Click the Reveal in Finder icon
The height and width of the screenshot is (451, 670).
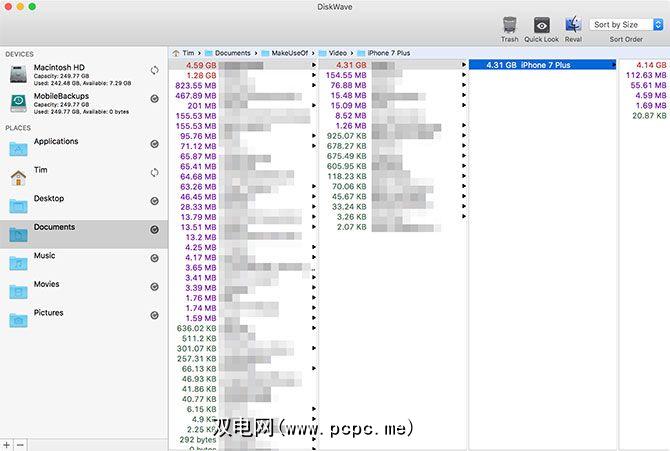point(573,25)
